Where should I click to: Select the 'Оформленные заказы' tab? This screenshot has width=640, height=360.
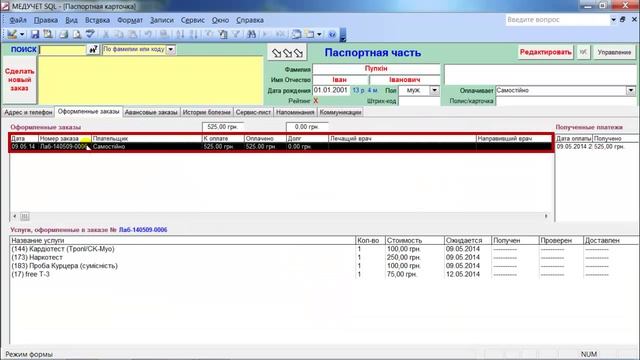(x=89, y=112)
